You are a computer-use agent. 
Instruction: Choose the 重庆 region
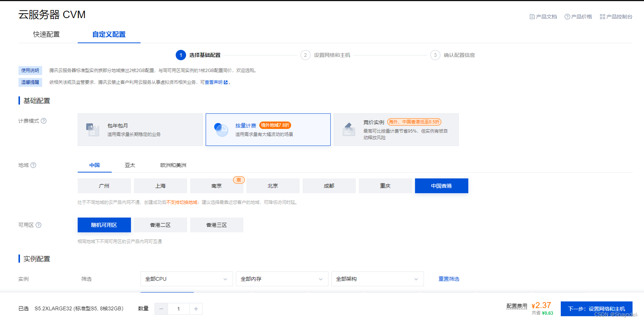385,186
